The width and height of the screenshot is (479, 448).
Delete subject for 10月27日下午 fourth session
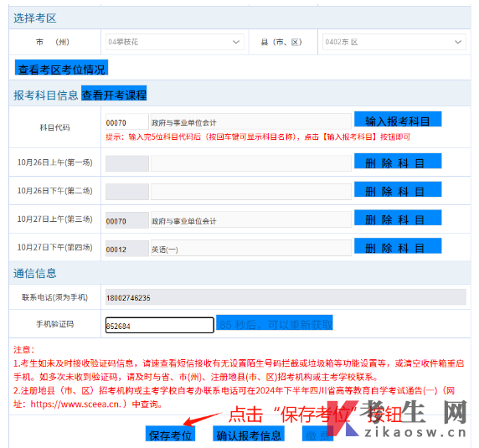(398, 246)
